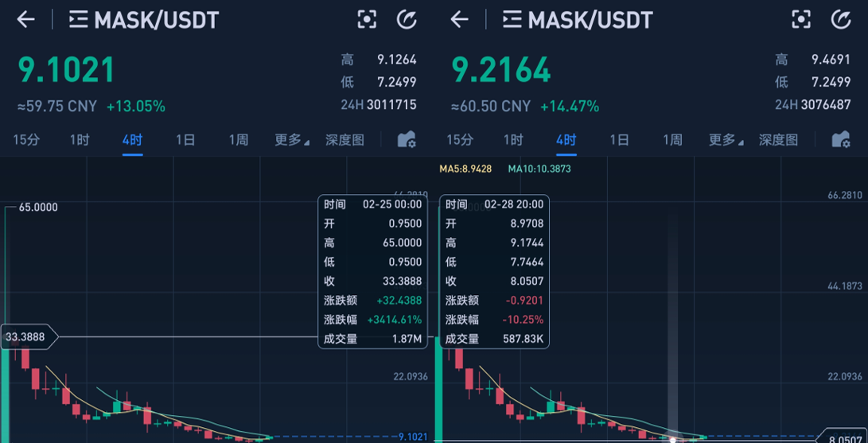Screen dimensions: 868x443
Task: Tap fullscreen scan icon in left panel
Action: tap(367, 20)
